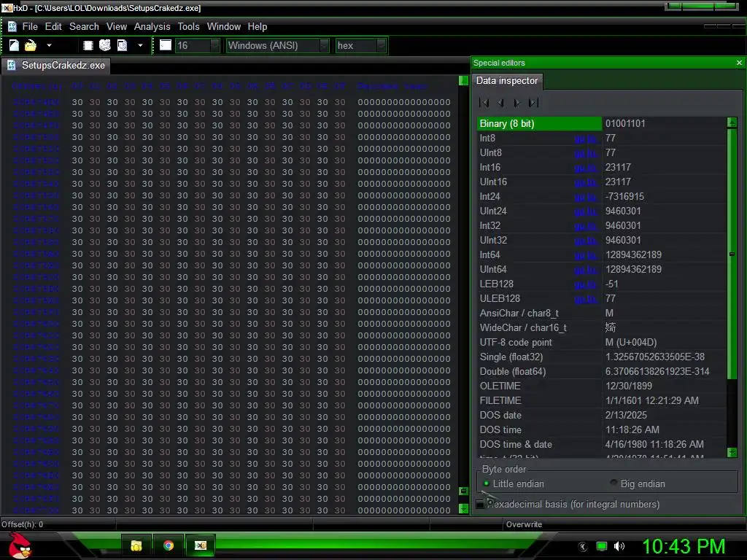Click the go to link for Int8

click(586, 139)
